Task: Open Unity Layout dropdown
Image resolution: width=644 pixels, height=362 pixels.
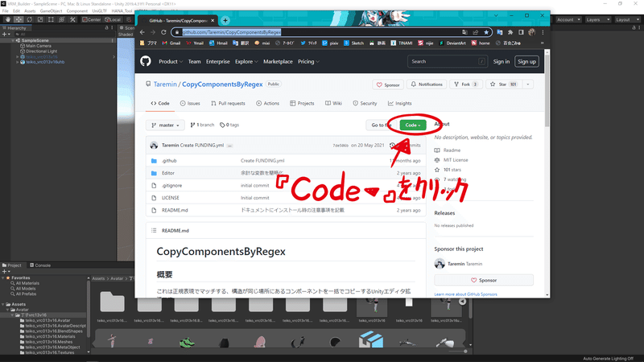Action: pyautogui.click(x=627, y=19)
